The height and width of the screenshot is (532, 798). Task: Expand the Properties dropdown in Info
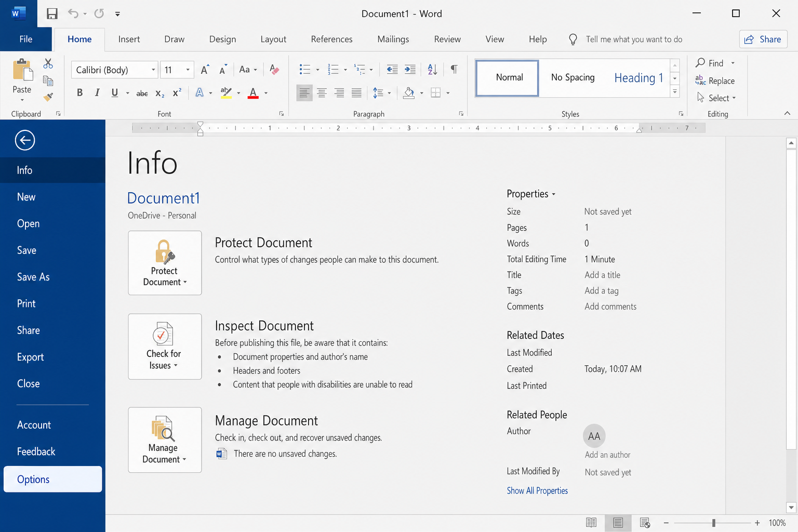pyautogui.click(x=531, y=194)
